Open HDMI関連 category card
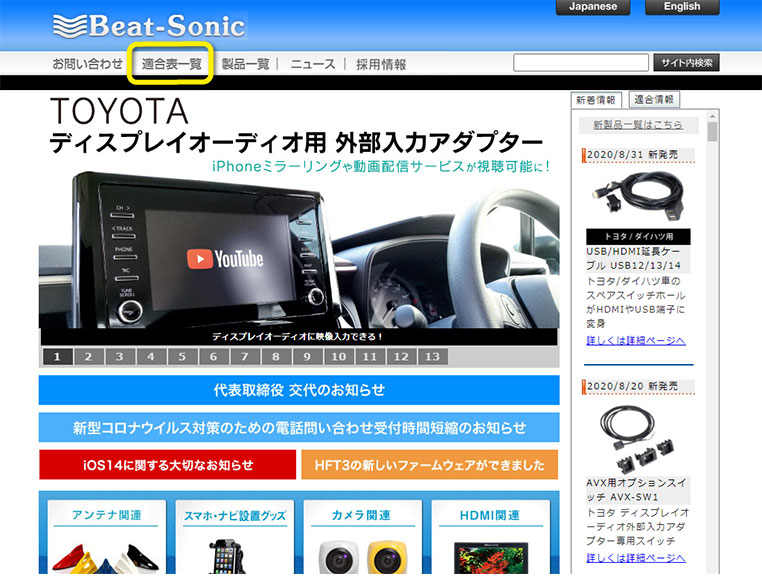The height and width of the screenshot is (584, 762). [x=490, y=537]
